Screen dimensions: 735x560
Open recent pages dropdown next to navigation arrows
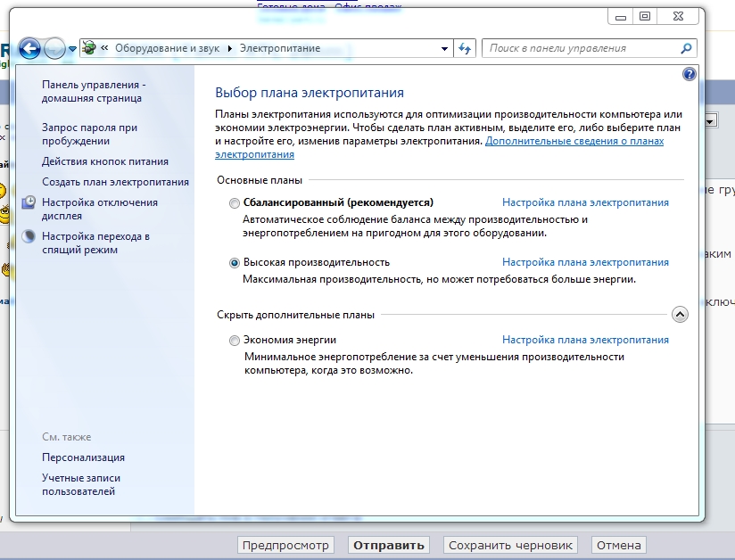72,49
